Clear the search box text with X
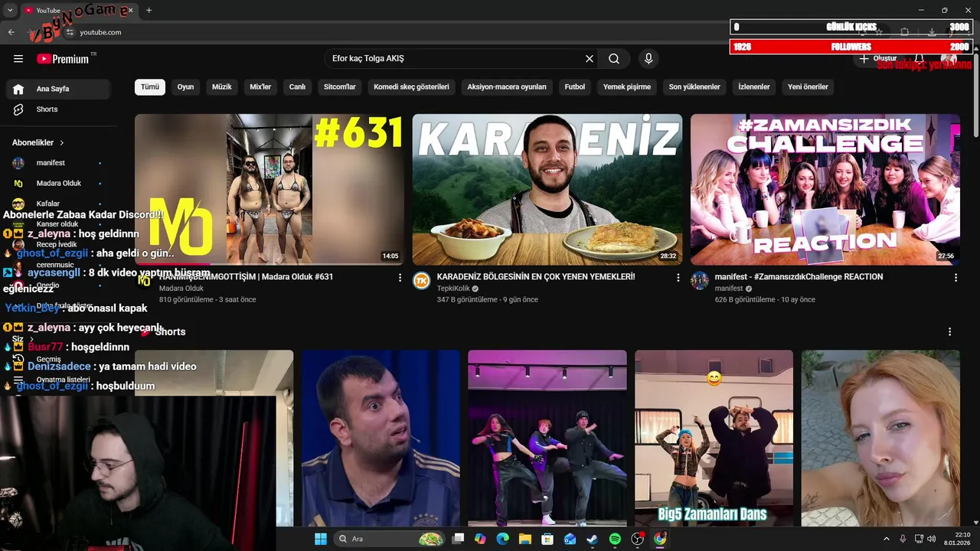Image resolution: width=980 pixels, height=551 pixels. click(590, 59)
